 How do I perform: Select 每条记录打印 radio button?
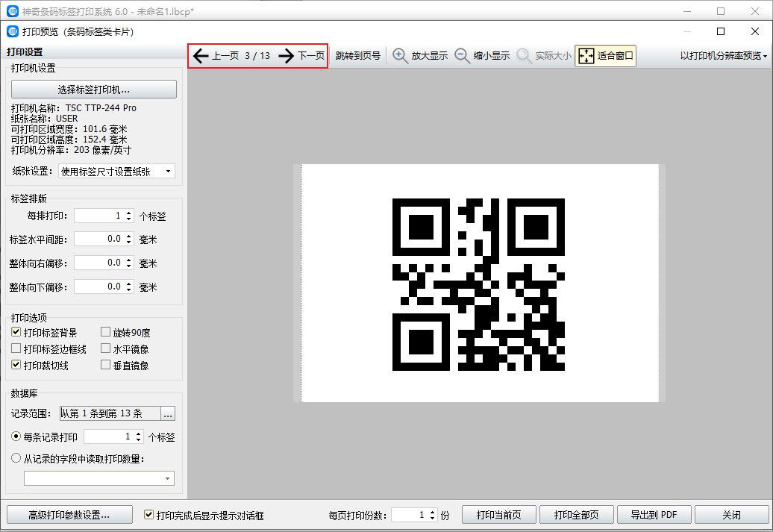click(x=16, y=436)
